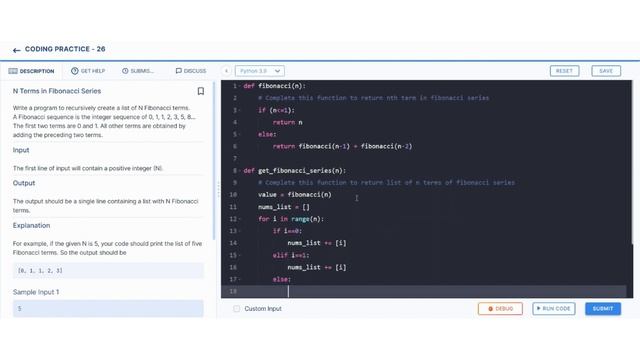Click the comment on line 9 of the editor
Viewport: 640px width, 360px height.
click(x=386, y=183)
